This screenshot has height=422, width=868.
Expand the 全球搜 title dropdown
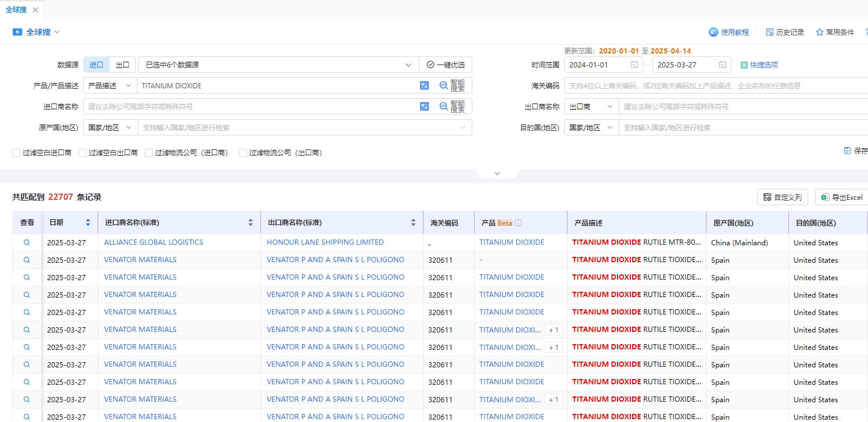[x=57, y=32]
